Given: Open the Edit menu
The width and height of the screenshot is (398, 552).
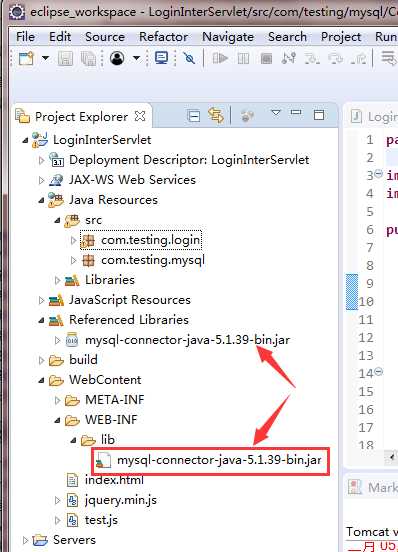Looking at the screenshot, I should click(x=60, y=37).
